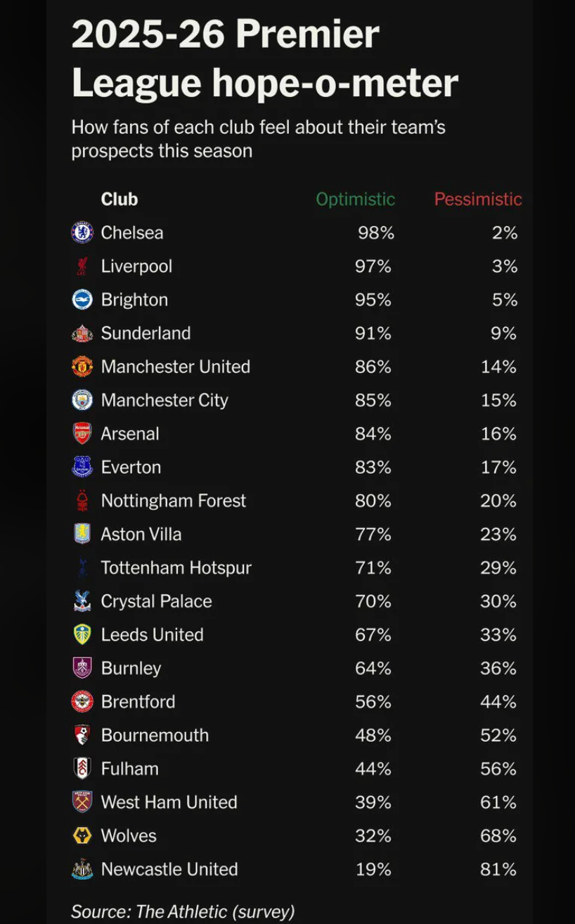The image size is (575, 924).
Task: Click the Chelsea club crest icon
Action: (x=82, y=233)
